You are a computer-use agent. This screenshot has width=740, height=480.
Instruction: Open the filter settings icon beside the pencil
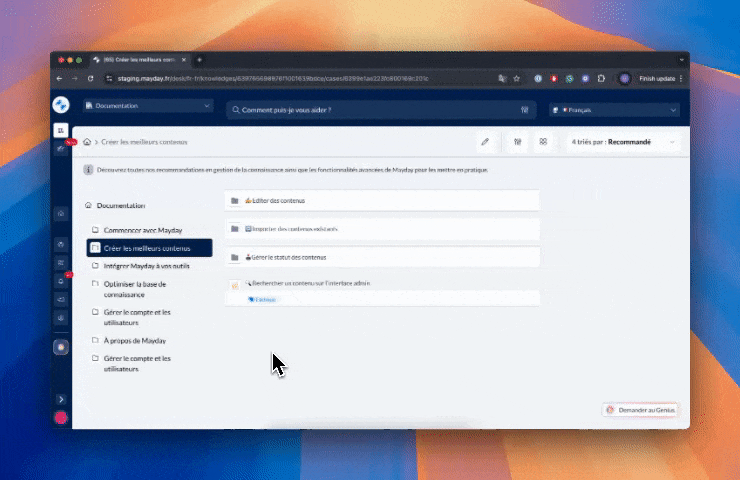[x=517, y=142]
